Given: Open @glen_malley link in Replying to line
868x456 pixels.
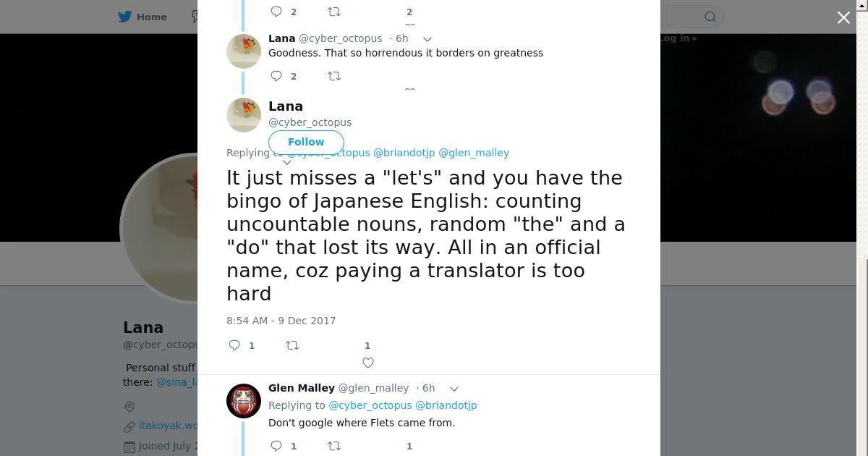Looking at the screenshot, I should click(x=474, y=153).
